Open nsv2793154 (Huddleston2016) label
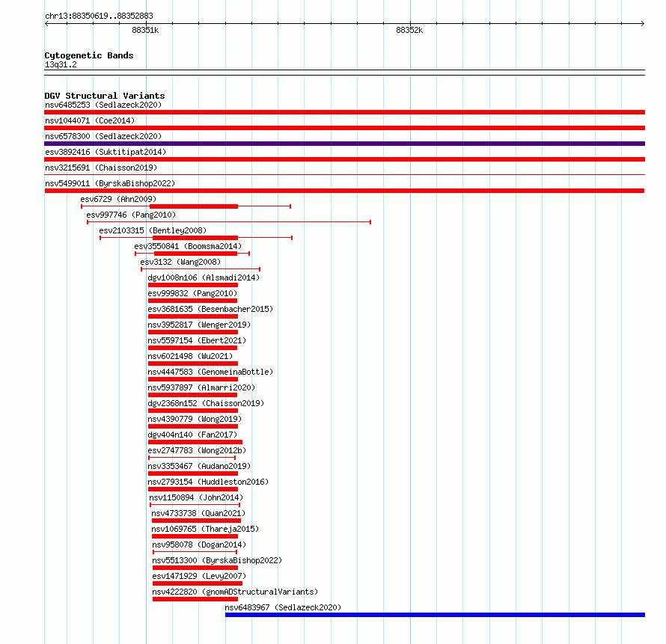The width and height of the screenshot is (666, 644). 208,482
